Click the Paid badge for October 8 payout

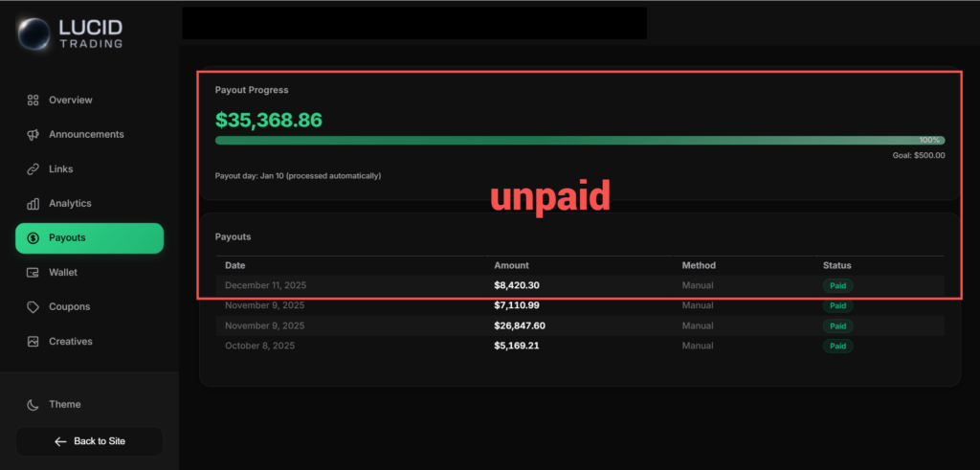click(x=837, y=347)
